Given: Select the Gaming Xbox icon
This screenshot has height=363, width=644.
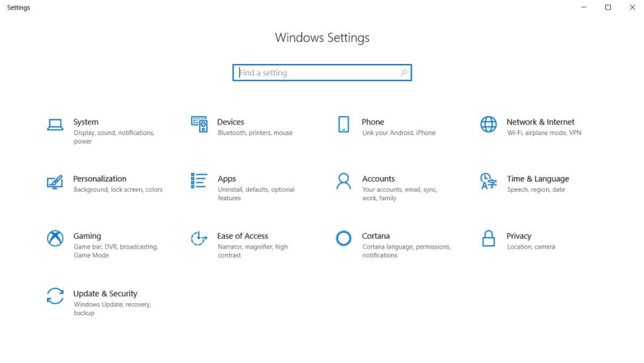Looking at the screenshot, I should 55,239.
